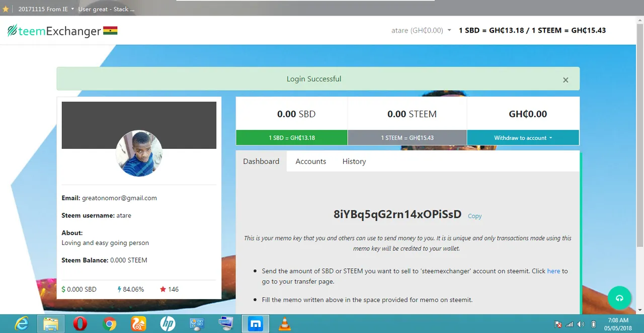Click the 'here' transfer page link
The image size is (644, 333).
click(553, 271)
